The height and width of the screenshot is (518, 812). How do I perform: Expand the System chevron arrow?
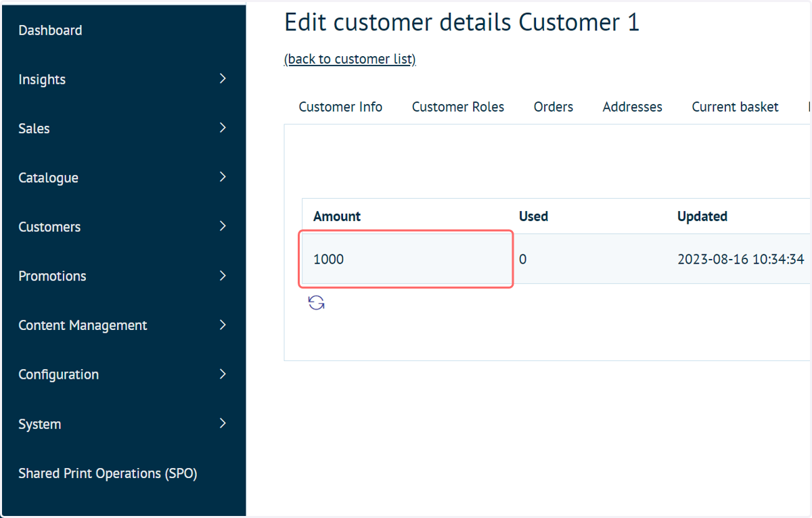[x=223, y=424]
